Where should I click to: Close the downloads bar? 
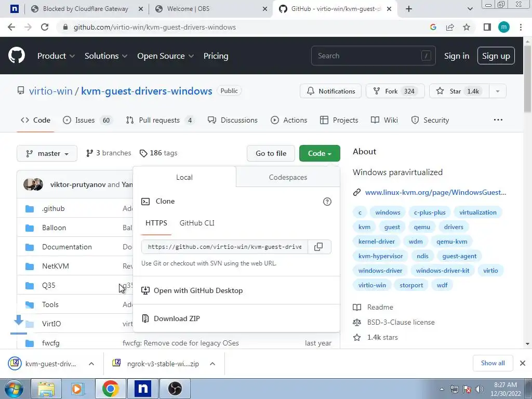pos(523,363)
